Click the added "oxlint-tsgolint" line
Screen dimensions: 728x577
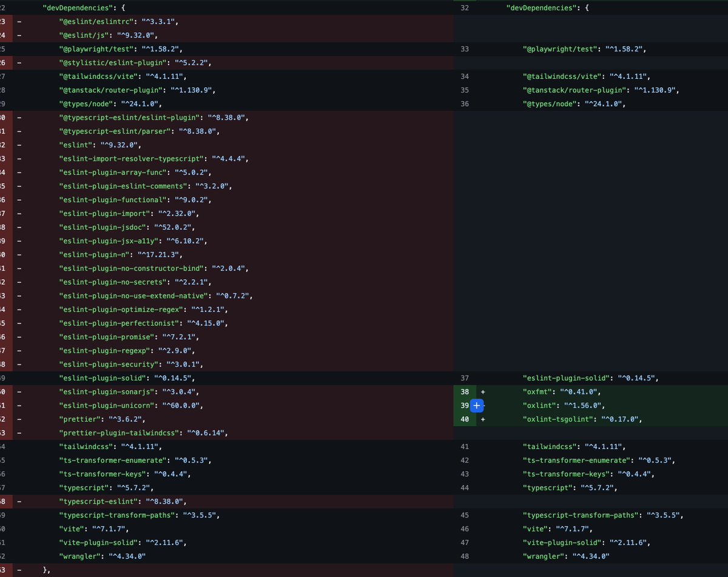591,419
